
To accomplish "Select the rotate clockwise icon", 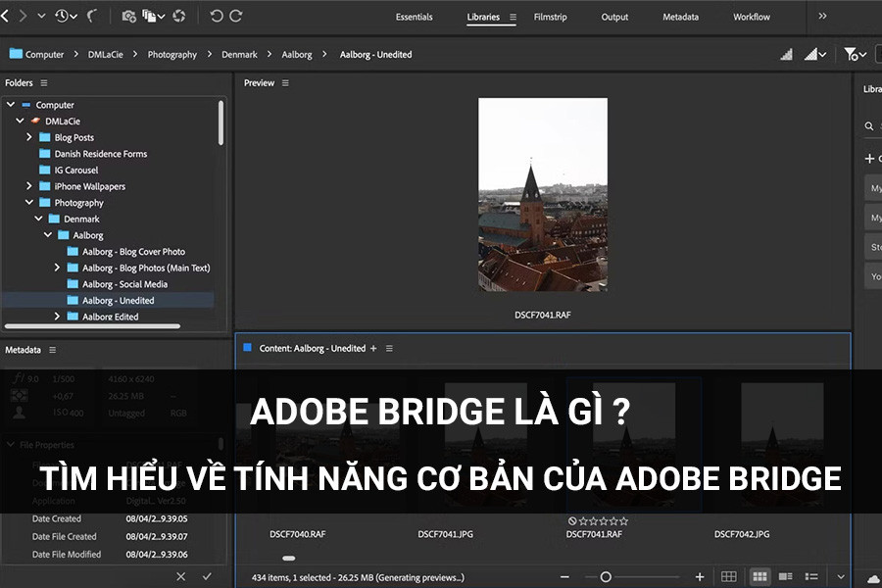I will pyautogui.click(x=238, y=16).
